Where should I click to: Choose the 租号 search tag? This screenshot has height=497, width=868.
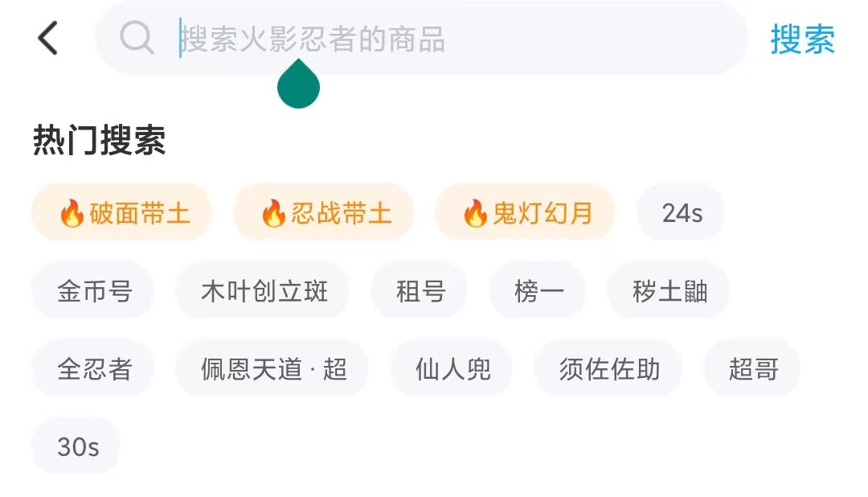coord(420,291)
